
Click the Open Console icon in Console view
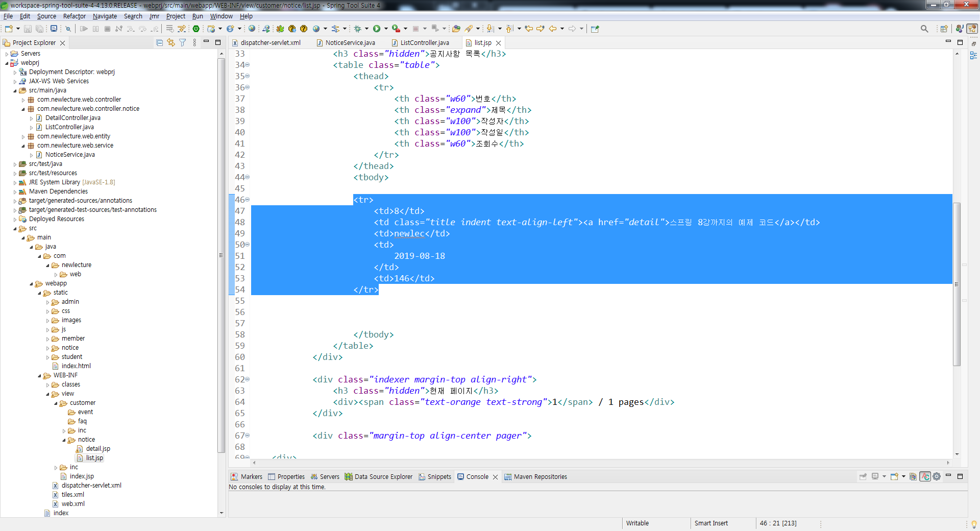pyautogui.click(x=895, y=476)
